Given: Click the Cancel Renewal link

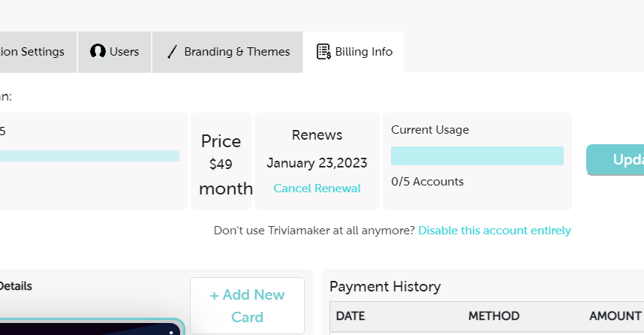Looking at the screenshot, I should tap(317, 189).
